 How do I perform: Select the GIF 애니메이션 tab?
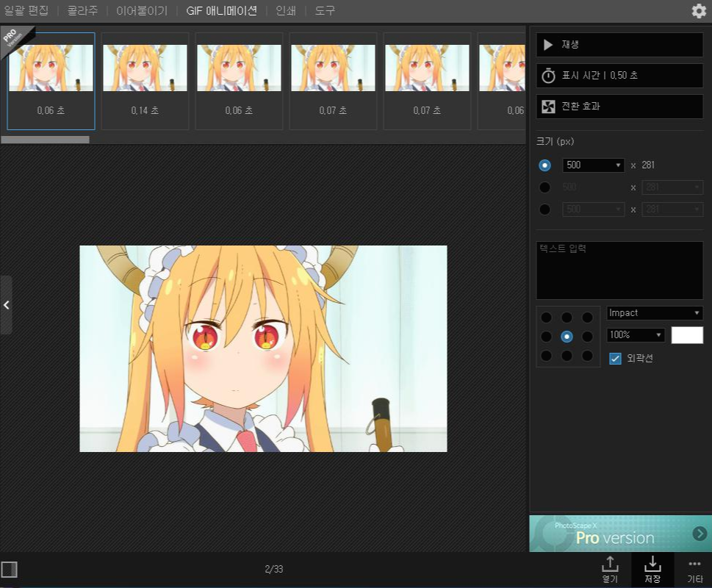tap(222, 10)
